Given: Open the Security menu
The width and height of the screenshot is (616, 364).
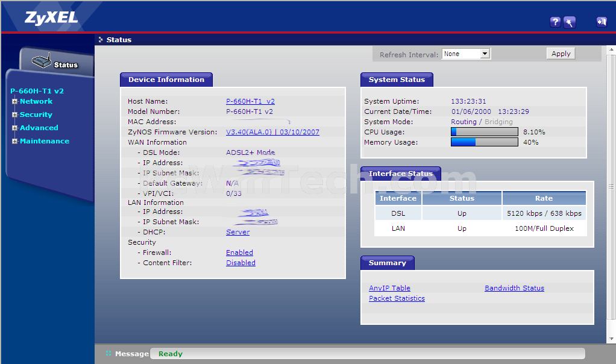Looking at the screenshot, I should click(x=36, y=115).
